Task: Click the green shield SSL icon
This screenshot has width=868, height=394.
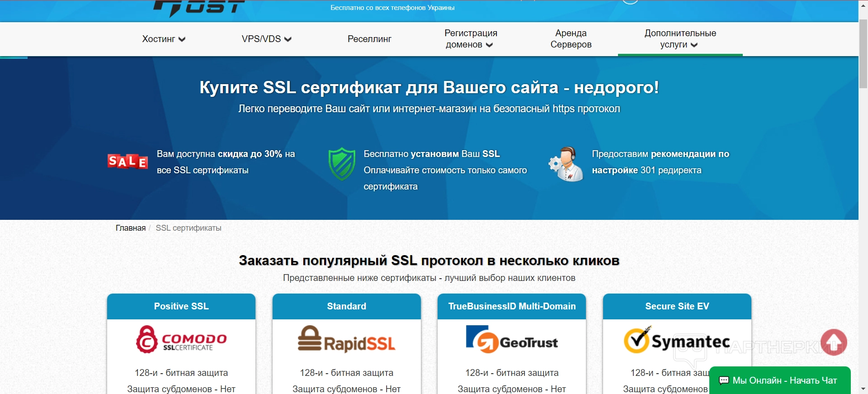Action: [x=342, y=163]
